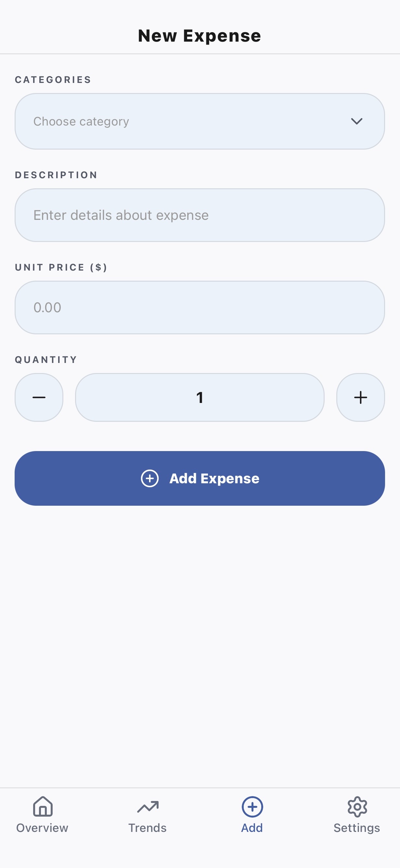400x868 pixels.
Task: Open the Overview home icon
Action: pyautogui.click(x=43, y=806)
